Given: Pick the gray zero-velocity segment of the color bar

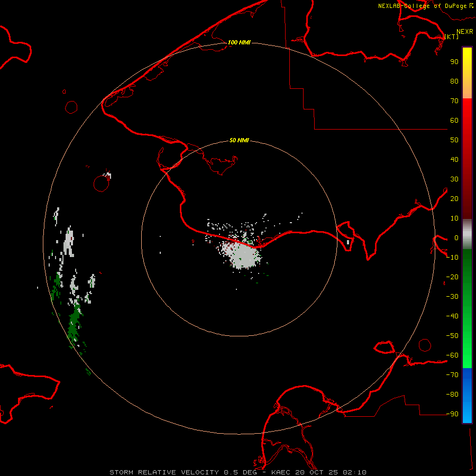Looking at the screenshot, I should pyautogui.click(x=467, y=234).
